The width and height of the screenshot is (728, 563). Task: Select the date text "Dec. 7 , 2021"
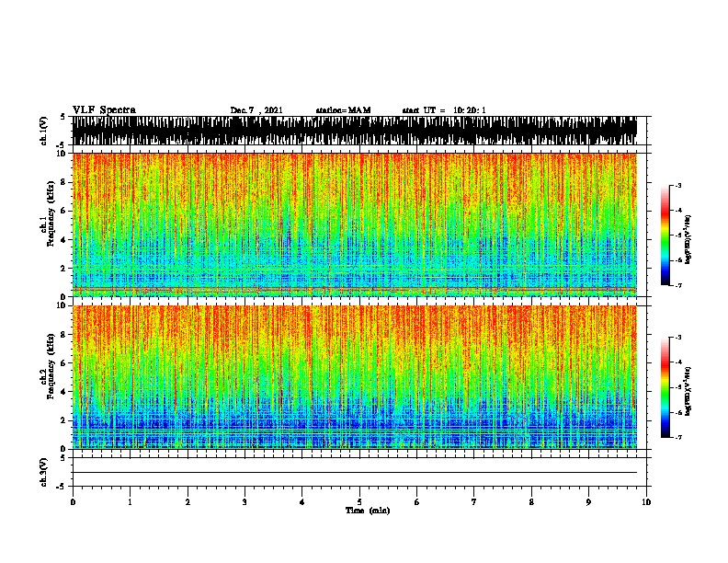(x=256, y=110)
